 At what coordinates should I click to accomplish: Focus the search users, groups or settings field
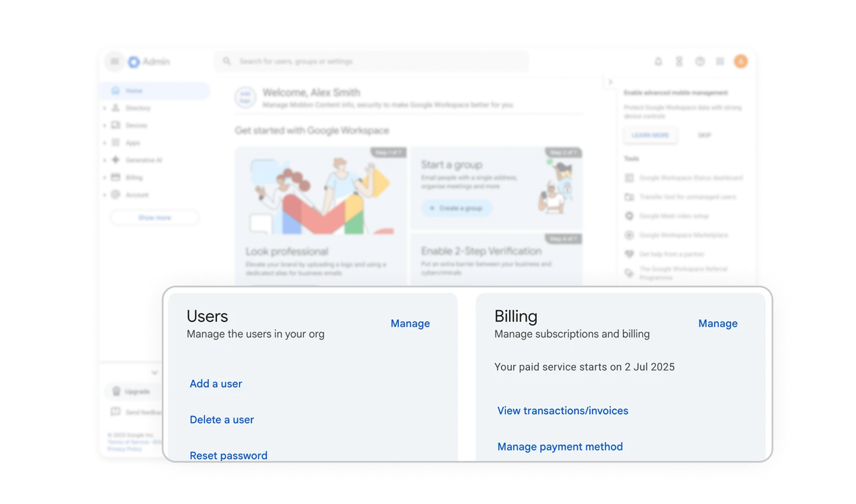[x=372, y=61]
